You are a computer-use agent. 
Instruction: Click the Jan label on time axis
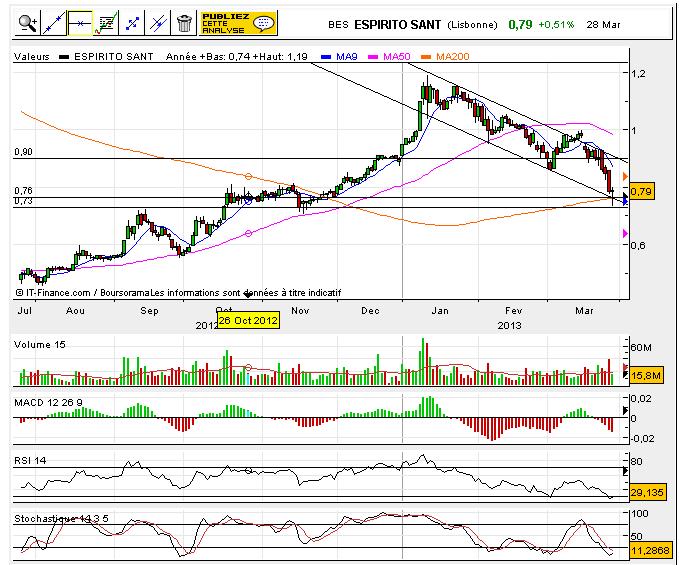[x=440, y=310]
